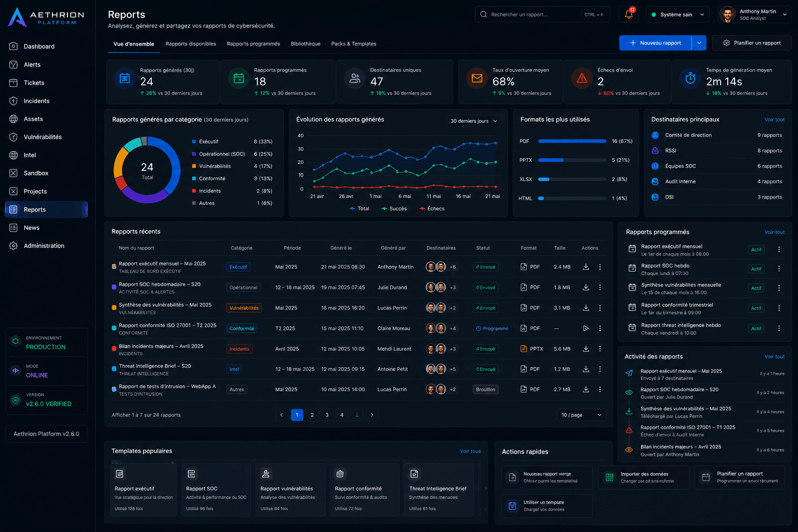
Task: Click Voir tout in Destinataires principaux
Action: click(774, 119)
